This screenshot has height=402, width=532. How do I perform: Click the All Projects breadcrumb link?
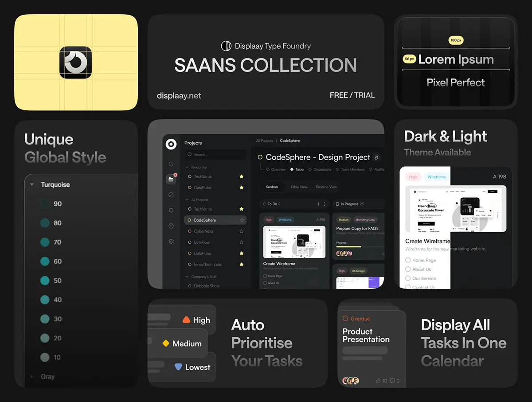[x=264, y=141]
